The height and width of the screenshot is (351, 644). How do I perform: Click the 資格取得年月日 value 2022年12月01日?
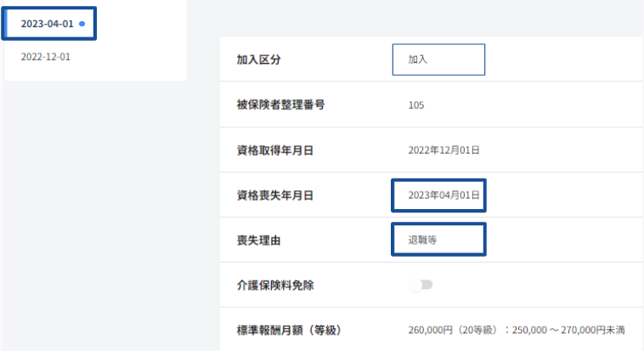click(x=444, y=150)
